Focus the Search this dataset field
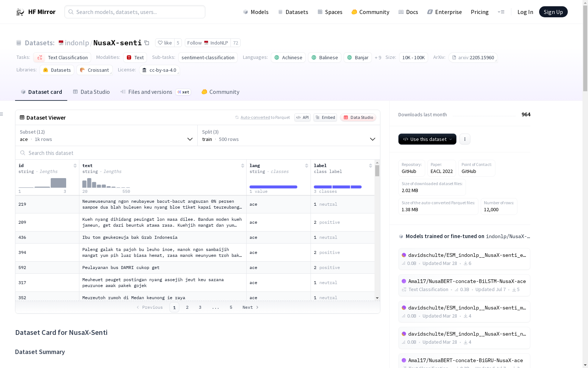Image resolution: width=588 pixels, height=368 pixels. [x=198, y=153]
